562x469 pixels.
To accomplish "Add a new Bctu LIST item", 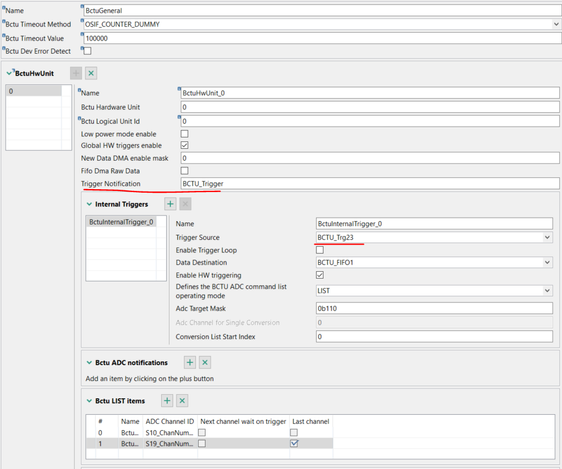I will coord(167,401).
